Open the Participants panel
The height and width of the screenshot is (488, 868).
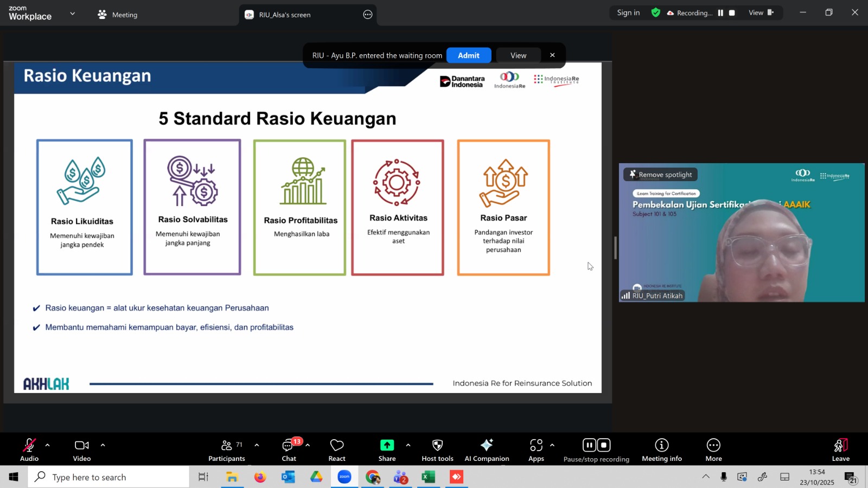(x=226, y=450)
